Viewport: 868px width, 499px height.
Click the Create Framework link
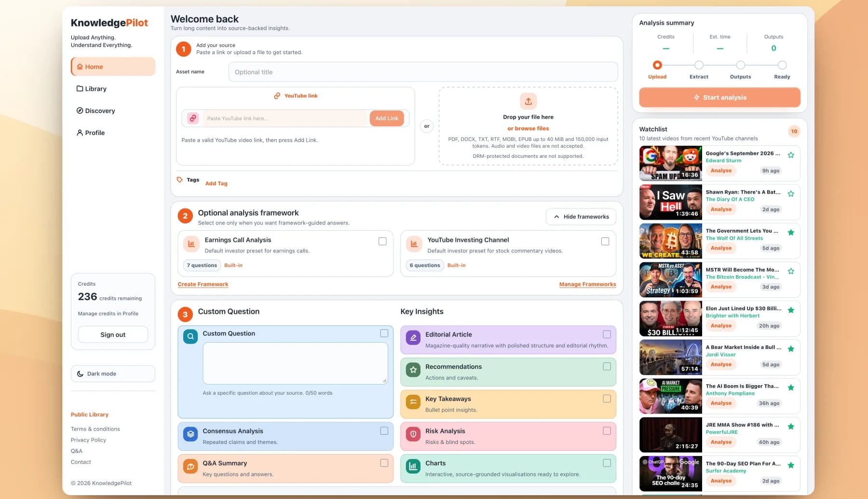tap(203, 284)
